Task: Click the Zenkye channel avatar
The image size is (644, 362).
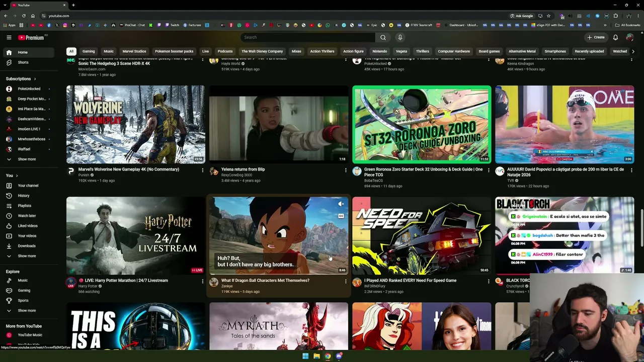Action: [214, 282]
